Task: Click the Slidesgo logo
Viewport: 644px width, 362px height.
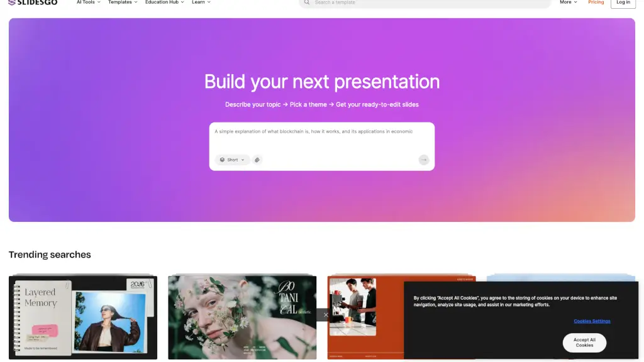Action: point(33,3)
